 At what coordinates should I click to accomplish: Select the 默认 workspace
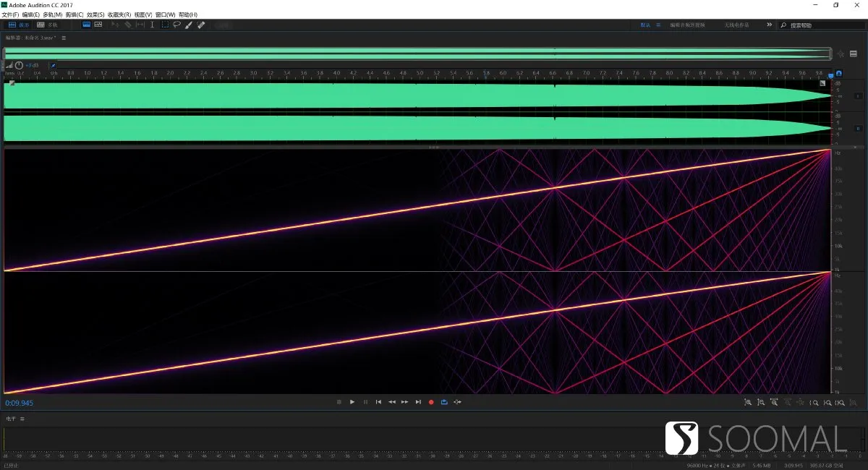point(645,25)
